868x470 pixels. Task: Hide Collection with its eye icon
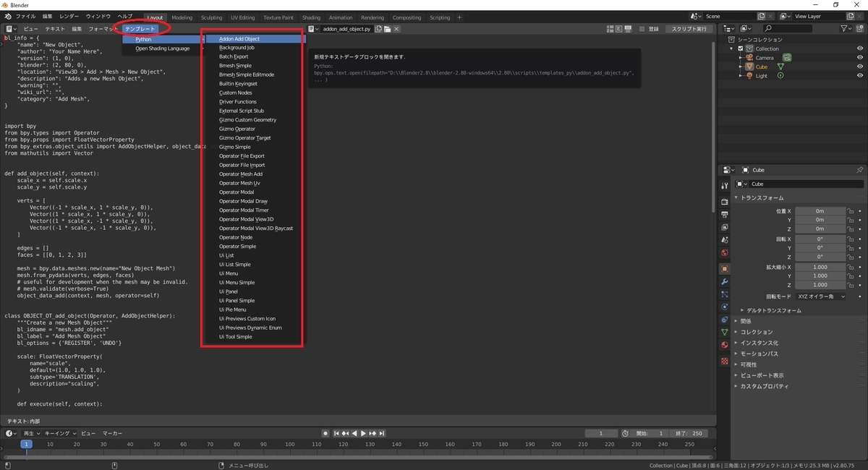click(860, 48)
